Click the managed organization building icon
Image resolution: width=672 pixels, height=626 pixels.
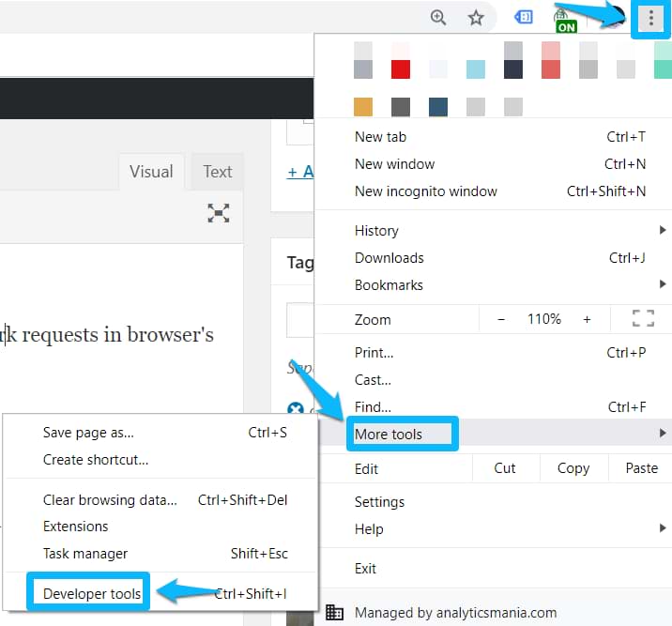click(x=334, y=613)
